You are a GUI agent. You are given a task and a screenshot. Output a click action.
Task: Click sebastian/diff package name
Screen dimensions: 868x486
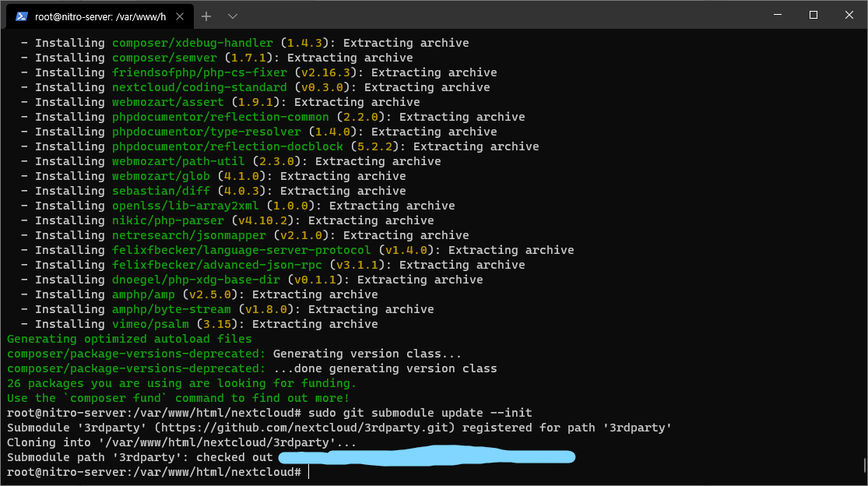(161, 191)
